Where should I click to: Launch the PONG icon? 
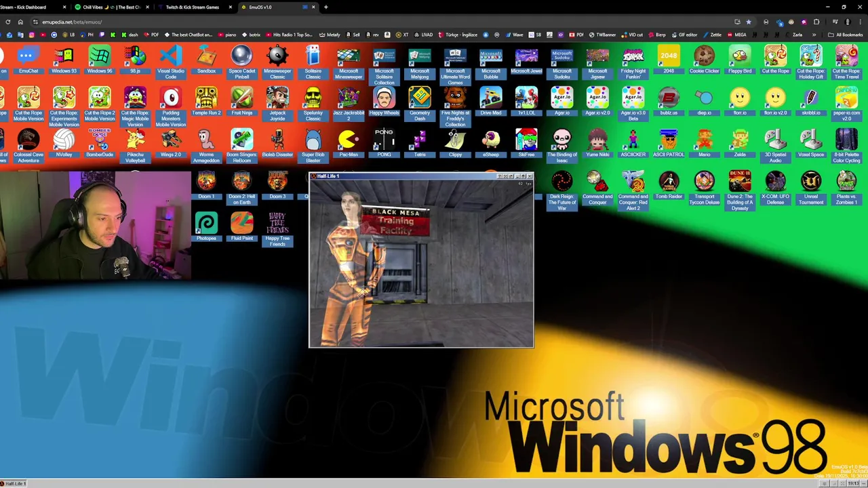[x=384, y=143]
